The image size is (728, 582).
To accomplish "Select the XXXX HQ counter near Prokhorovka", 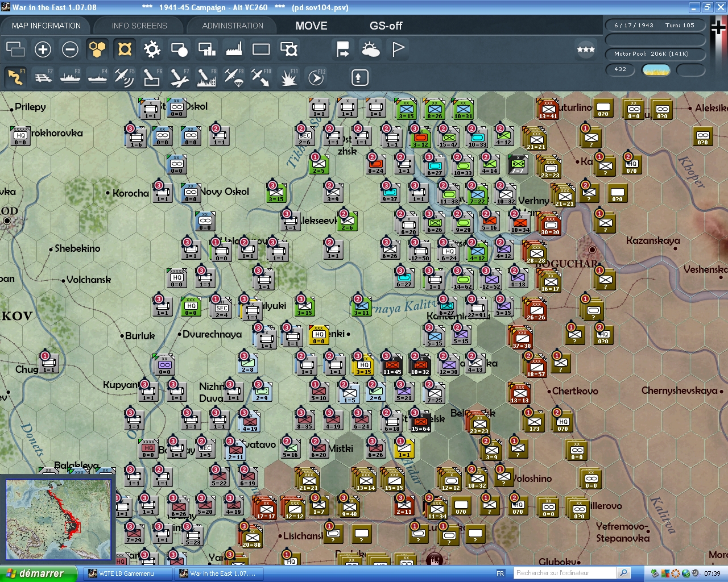I will point(20,136).
